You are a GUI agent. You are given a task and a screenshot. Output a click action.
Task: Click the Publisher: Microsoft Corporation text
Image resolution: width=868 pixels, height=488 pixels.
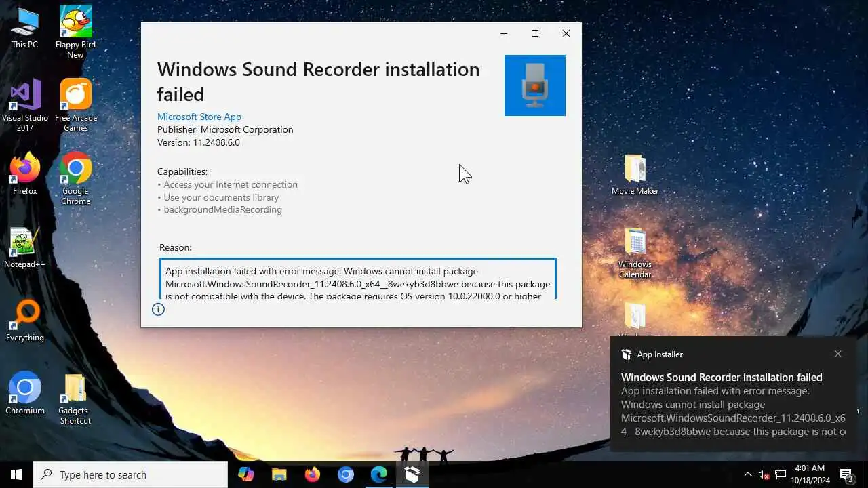tap(225, 129)
